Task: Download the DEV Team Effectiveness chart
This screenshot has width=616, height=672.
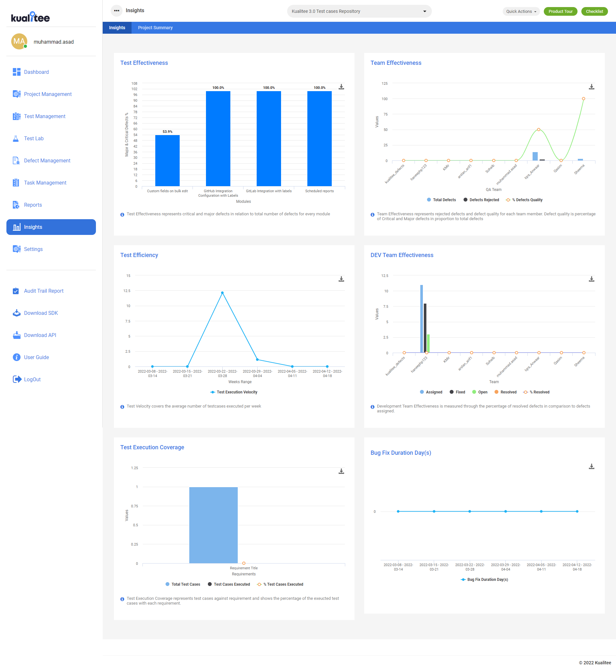Action: tap(591, 279)
